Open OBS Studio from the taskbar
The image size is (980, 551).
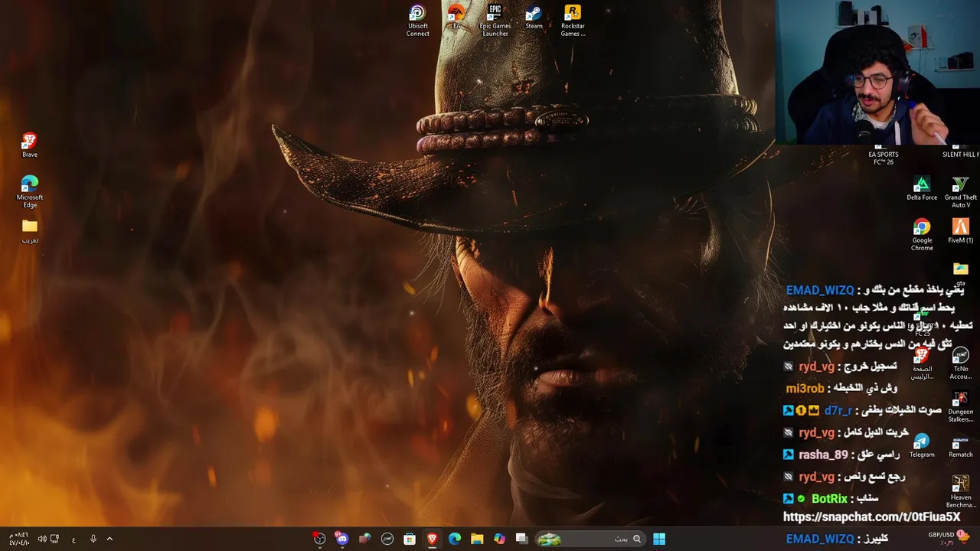(319, 539)
